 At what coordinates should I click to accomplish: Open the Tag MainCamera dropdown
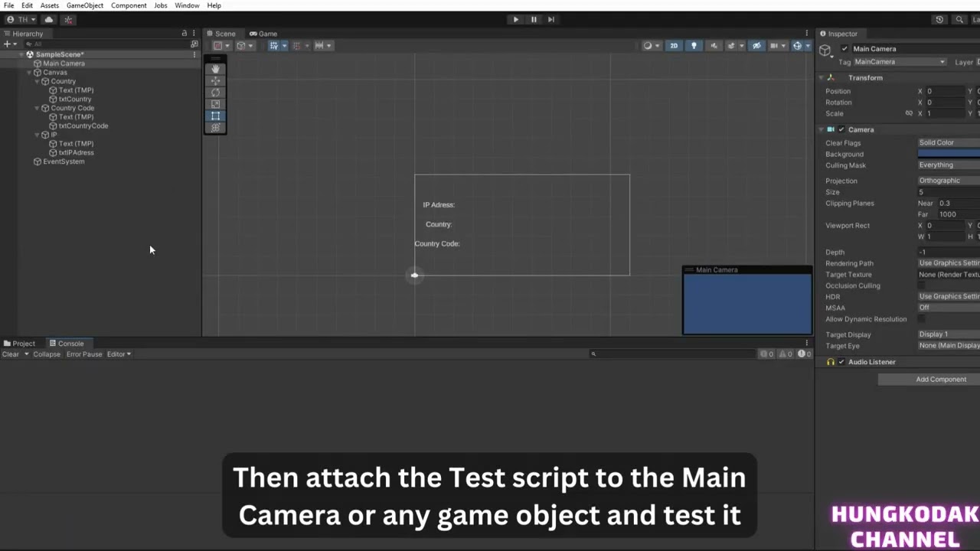[900, 62]
